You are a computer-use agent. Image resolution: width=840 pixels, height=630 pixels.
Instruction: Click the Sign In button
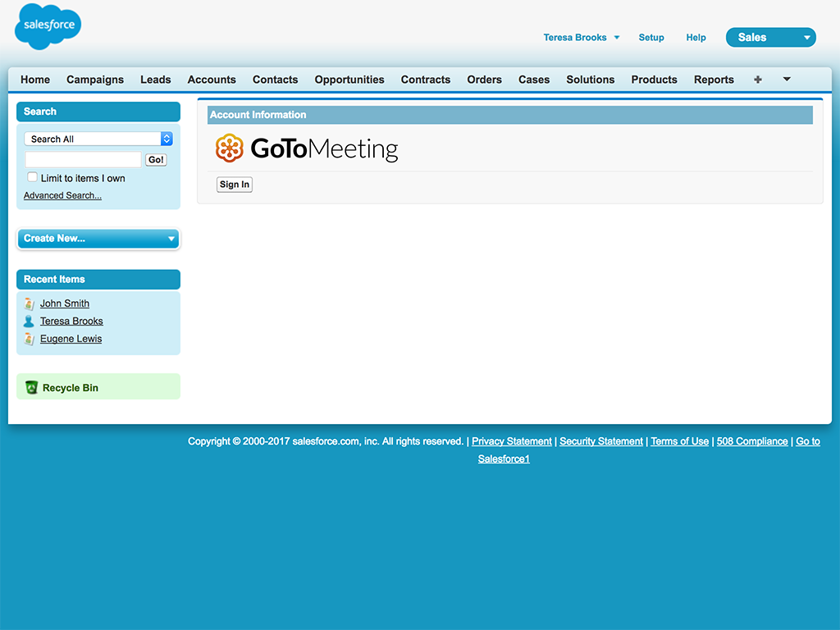[234, 184]
